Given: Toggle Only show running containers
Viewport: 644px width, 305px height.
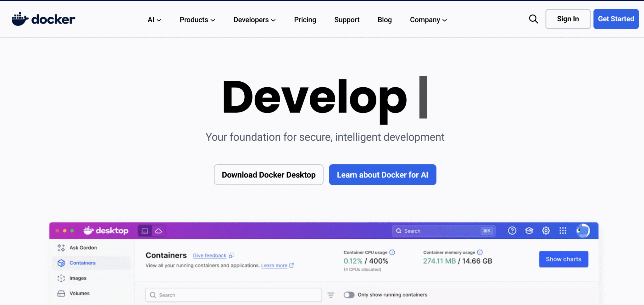Looking at the screenshot, I should (349, 295).
